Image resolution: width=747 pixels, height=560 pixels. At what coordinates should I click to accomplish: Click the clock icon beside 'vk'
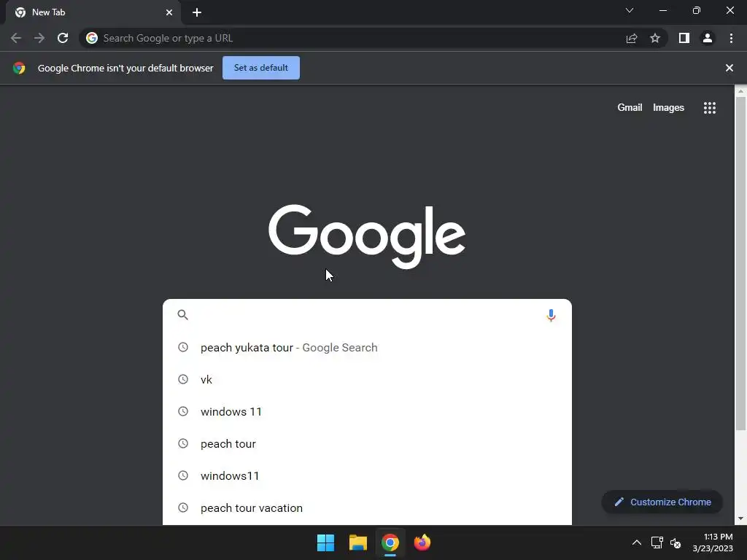tap(183, 379)
